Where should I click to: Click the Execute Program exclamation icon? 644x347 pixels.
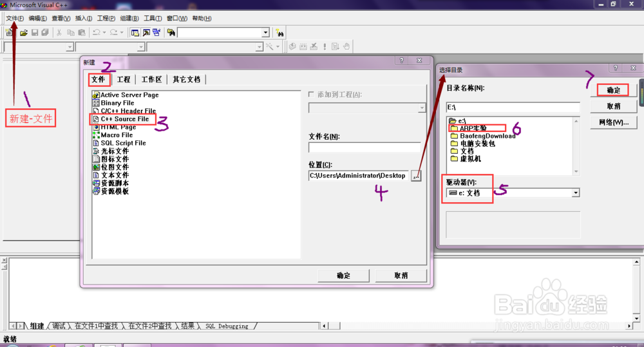point(325,46)
